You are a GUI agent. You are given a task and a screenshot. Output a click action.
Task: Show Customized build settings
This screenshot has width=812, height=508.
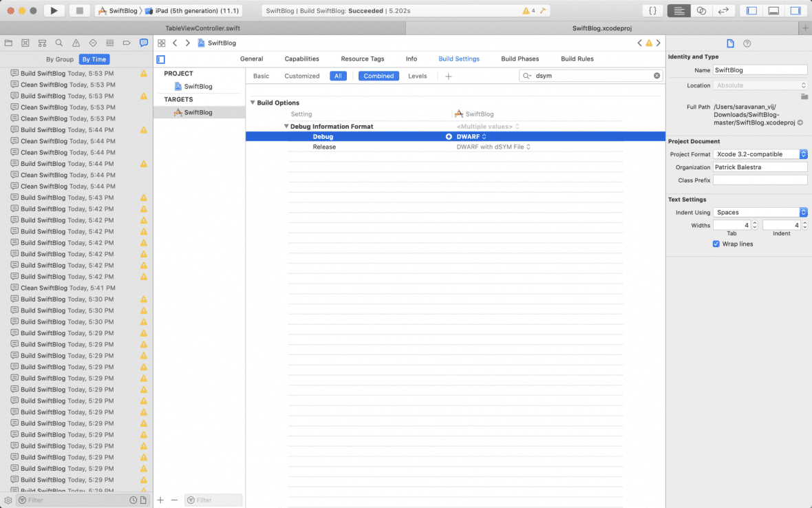pos(302,76)
